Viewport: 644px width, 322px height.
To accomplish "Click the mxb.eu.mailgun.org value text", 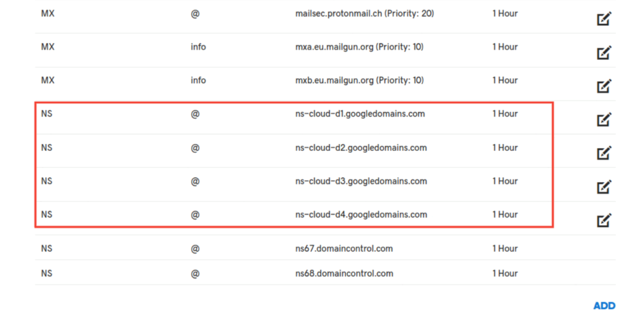I will 359,80.
